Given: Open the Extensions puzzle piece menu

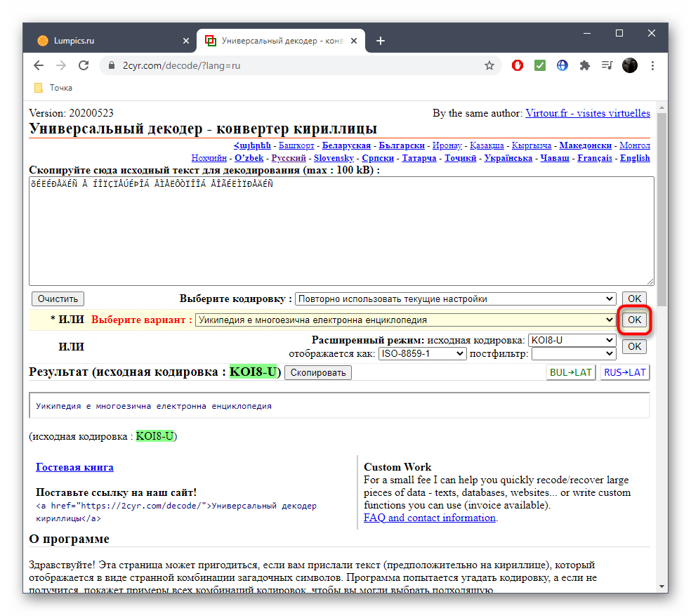Looking at the screenshot, I should (x=585, y=66).
